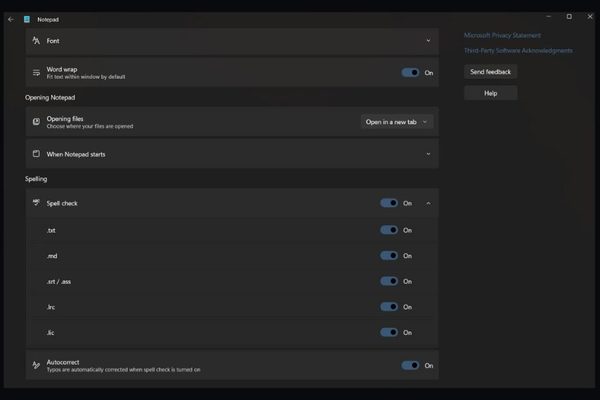Expand the When Notepad starts section
600x400 pixels.
click(x=428, y=154)
